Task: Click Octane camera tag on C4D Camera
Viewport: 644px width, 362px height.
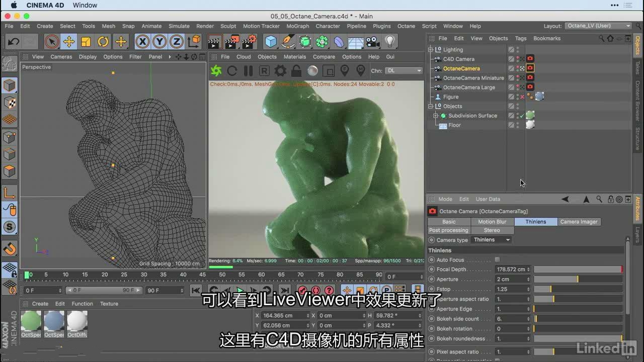Action: point(530,59)
